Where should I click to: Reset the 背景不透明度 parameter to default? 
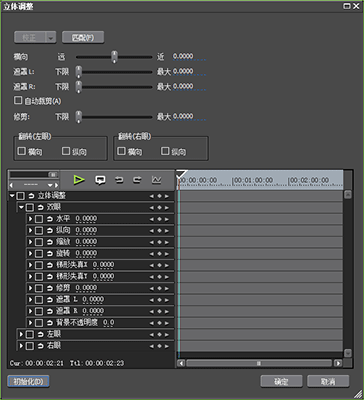coord(50,323)
